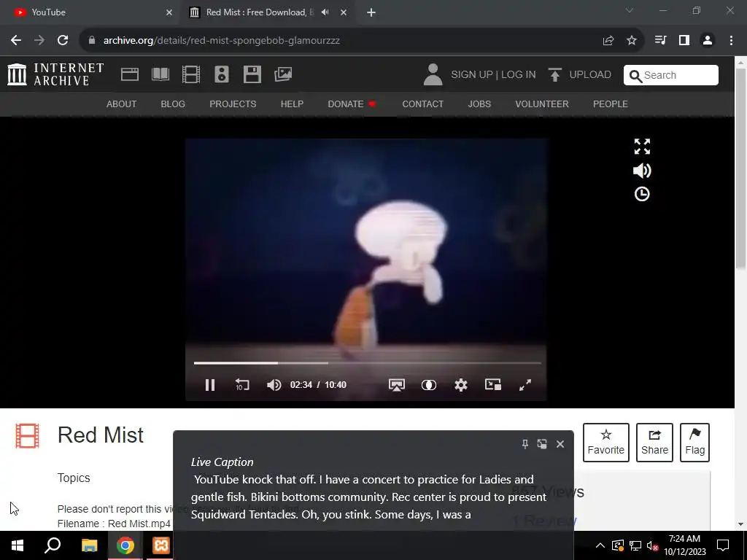This screenshot has width=747, height=560.
Task: Open the Images icon in nav
Action: [283, 74]
